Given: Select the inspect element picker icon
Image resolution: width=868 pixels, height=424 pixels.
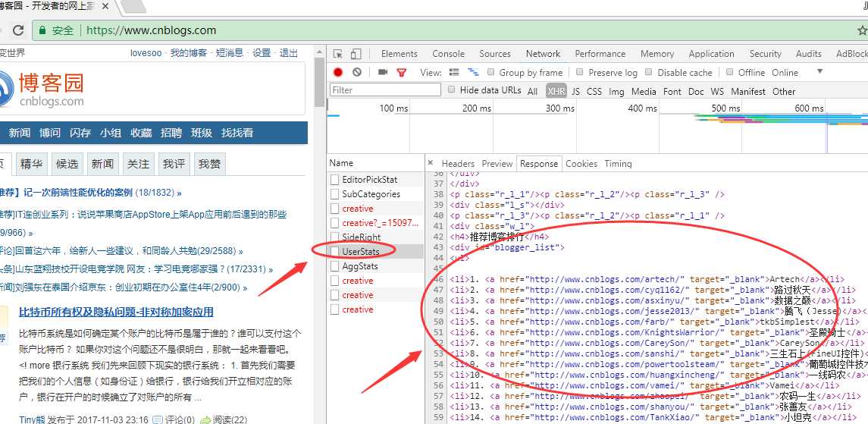Looking at the screenshot, I should point(338,54).
